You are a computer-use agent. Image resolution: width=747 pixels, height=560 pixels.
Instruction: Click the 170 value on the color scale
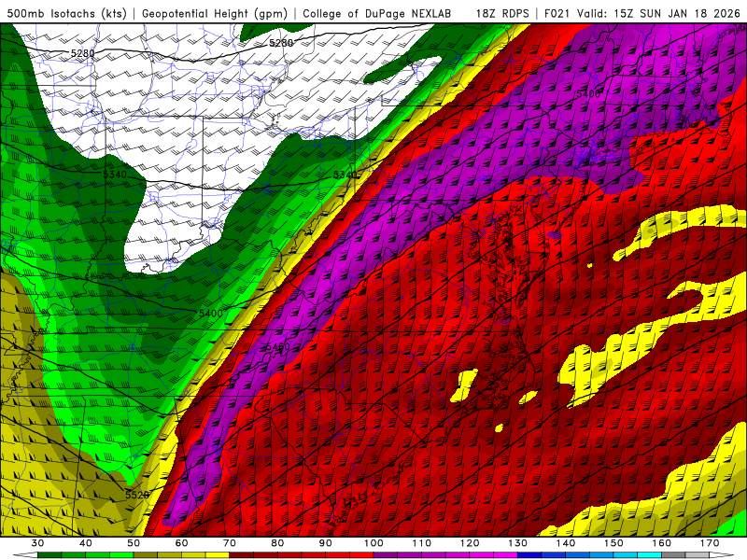(x=710, y=543)
